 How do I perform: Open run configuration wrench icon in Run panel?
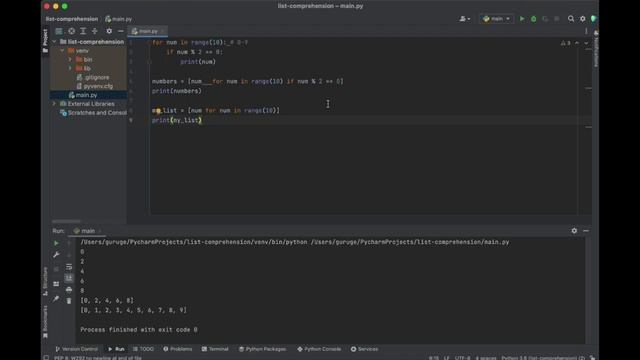tap(56, 255)
